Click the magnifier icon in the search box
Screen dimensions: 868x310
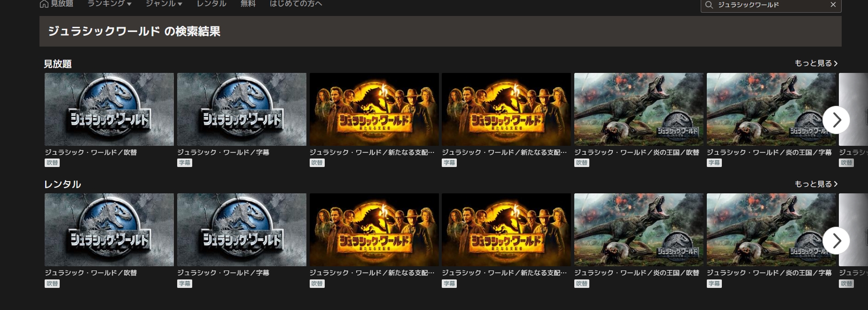709,5
